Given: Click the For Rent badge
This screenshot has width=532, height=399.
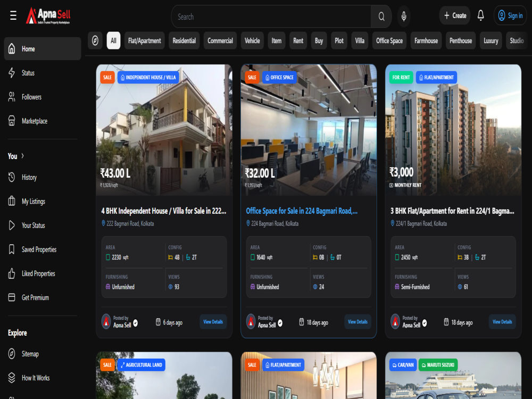Looking at the screenshot, I should [x=401, y=77].
